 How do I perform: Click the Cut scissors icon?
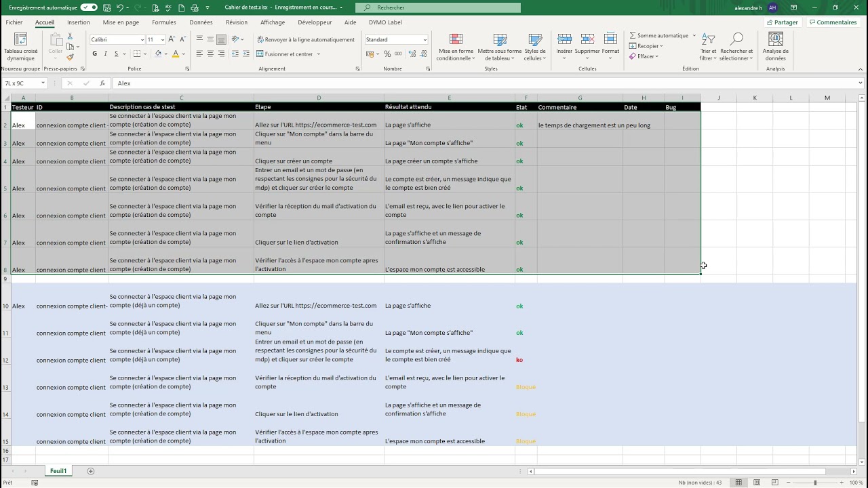coord(70,37)
